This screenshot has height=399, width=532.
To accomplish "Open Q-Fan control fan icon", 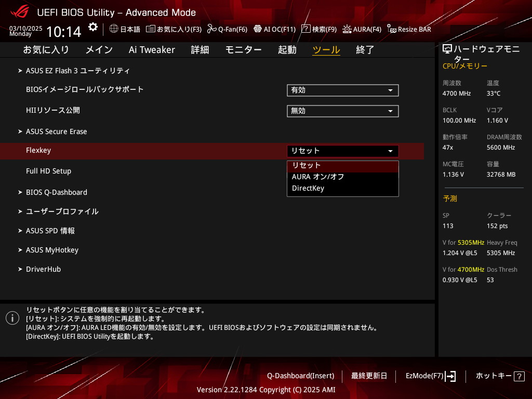I will 212,29.
